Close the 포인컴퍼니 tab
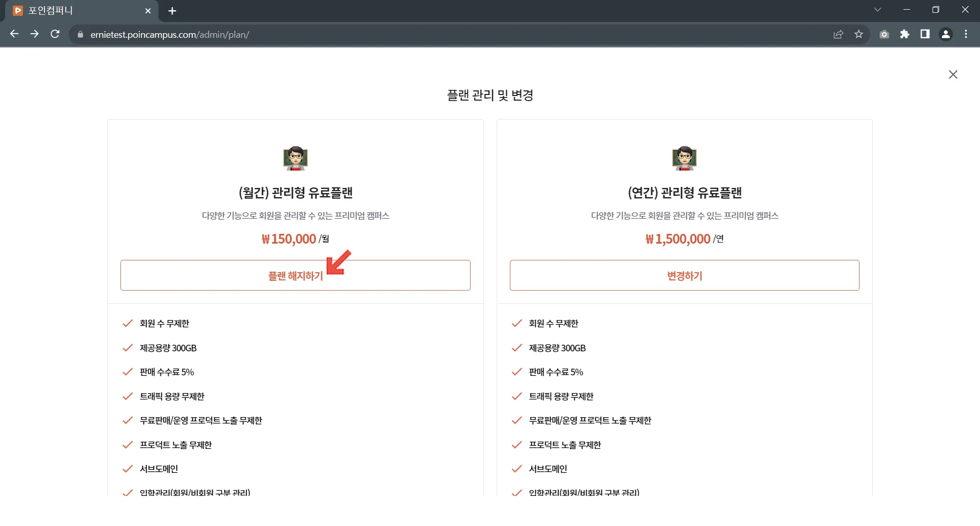 point(148,11)
